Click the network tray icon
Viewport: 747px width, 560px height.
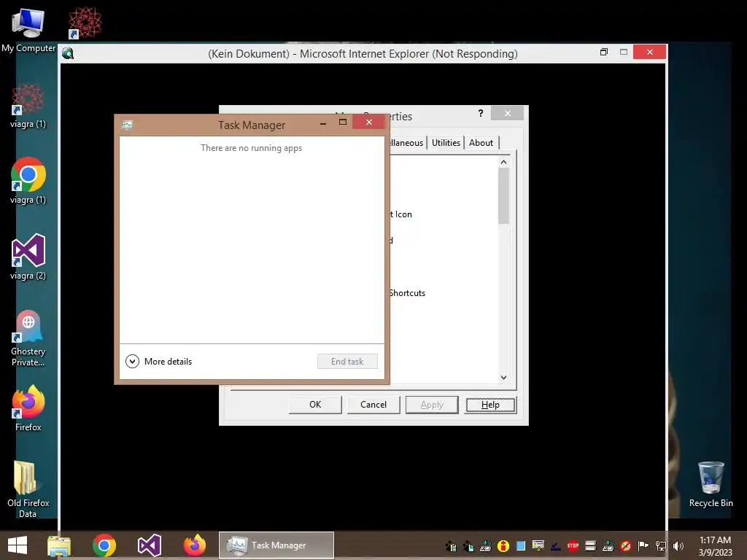pyautogui.click(x=661, y=545)
